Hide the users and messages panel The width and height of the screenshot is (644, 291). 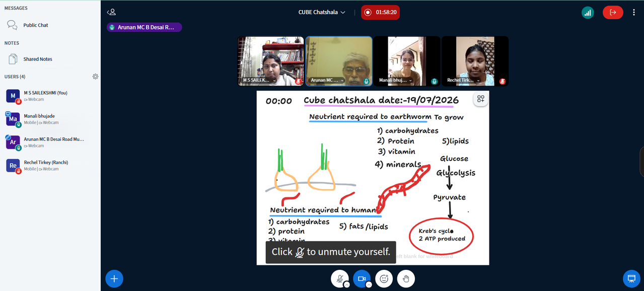111,12
